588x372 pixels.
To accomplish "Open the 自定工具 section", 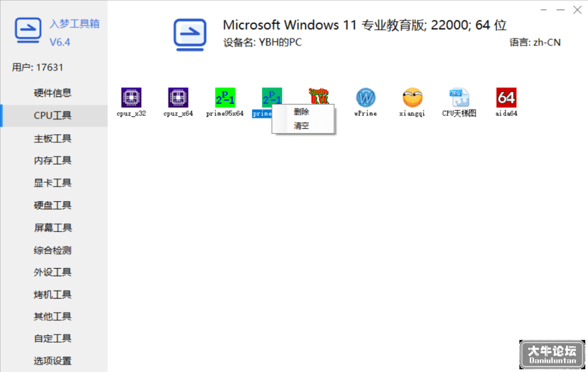I will click(54, 339).
